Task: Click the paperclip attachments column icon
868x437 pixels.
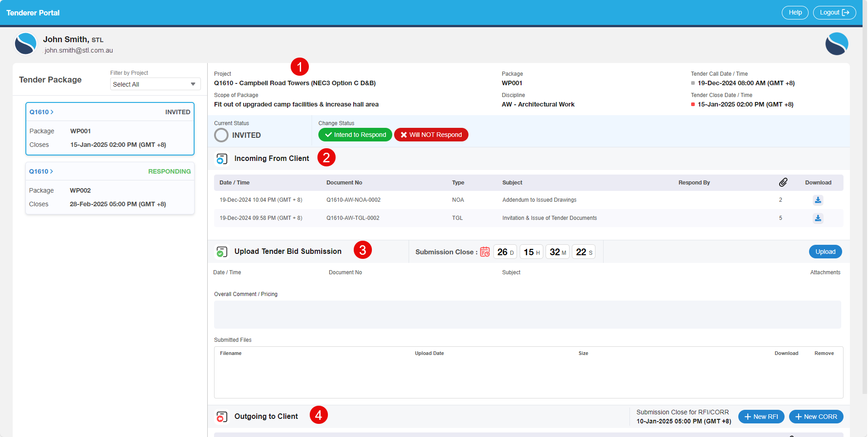Action: (x=783, y=182)
